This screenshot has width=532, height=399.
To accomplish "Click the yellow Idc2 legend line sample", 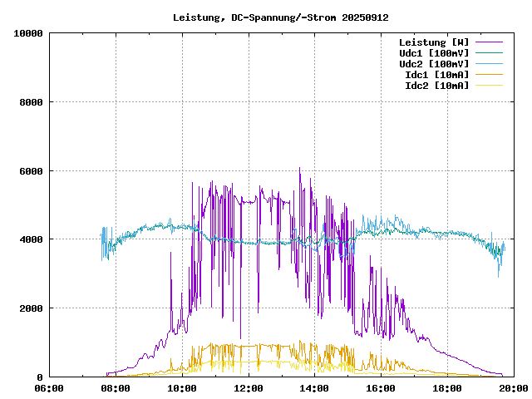I will 489,86.
